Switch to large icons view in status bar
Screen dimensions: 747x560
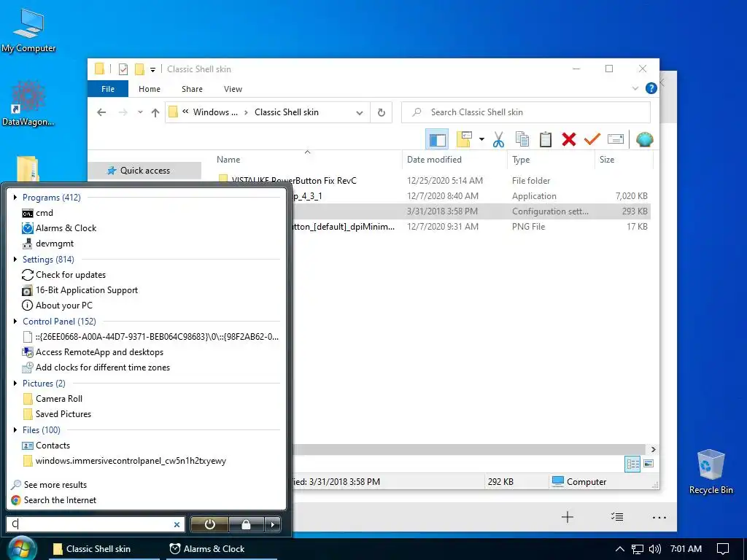[649, 464]
